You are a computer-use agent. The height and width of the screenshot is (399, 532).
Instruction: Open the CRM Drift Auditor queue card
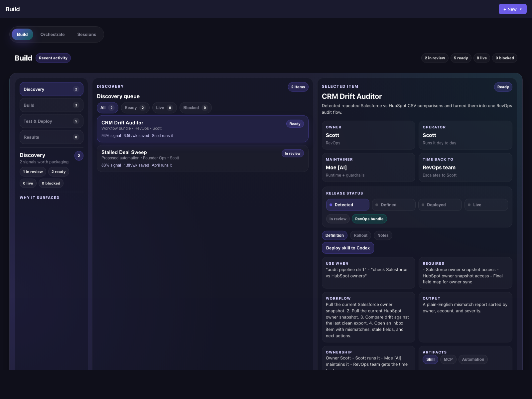pyautogui.click(x=202, y=129)
